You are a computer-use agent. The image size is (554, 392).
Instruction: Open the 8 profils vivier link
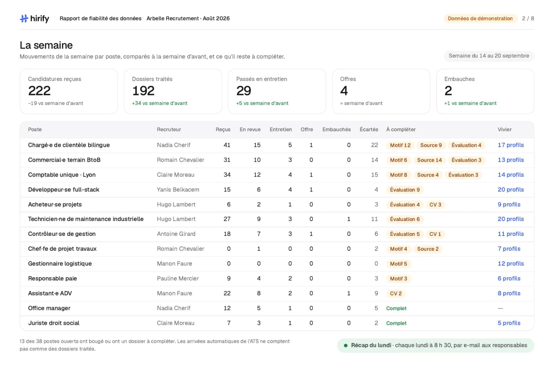[x=509, y=294]
